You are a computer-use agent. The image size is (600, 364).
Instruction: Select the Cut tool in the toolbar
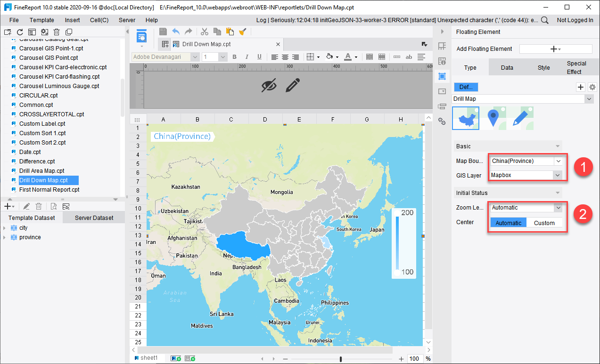[205, 32]
